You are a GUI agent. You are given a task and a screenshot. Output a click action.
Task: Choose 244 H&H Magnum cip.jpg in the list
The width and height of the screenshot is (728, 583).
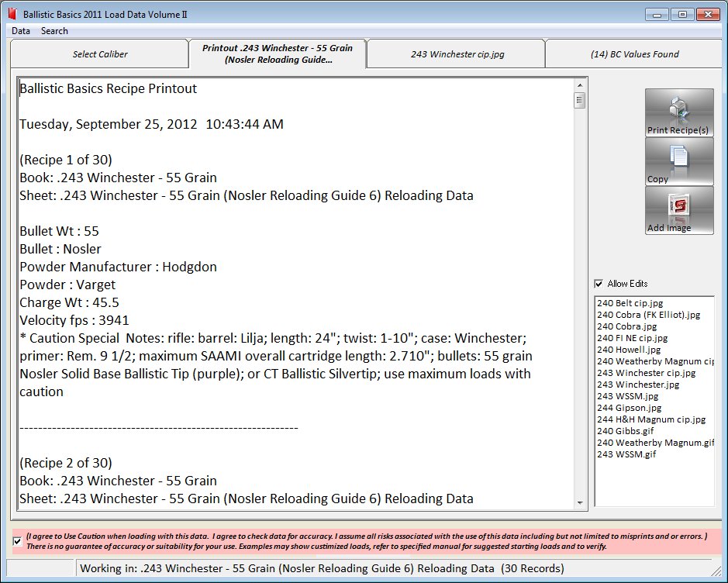click(x=650, y=419)
